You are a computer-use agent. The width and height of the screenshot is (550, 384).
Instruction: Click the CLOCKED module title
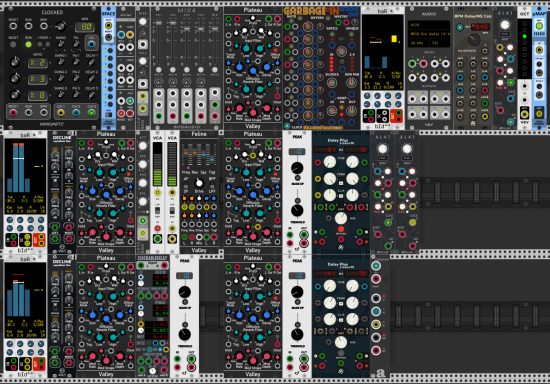pos(52,12)
